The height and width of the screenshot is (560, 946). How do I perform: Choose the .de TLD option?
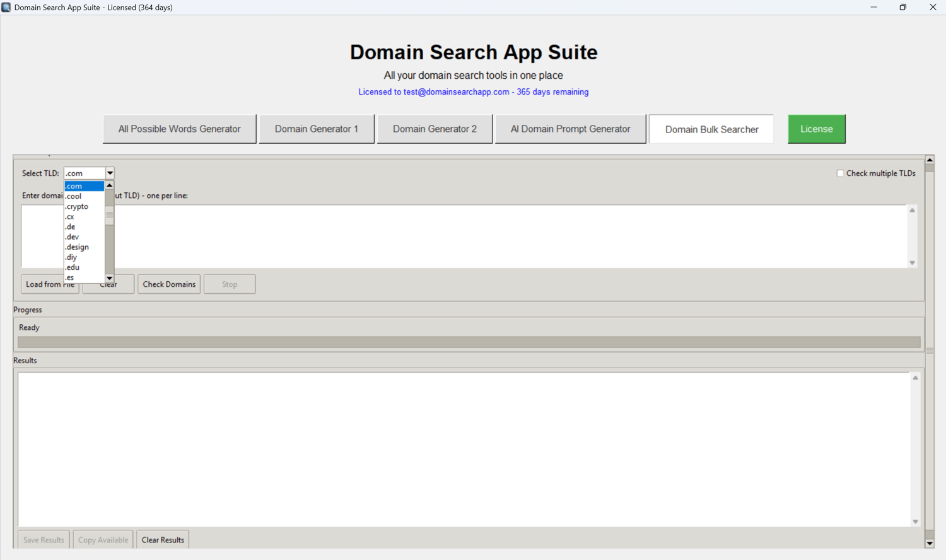(x=84, y=226)
